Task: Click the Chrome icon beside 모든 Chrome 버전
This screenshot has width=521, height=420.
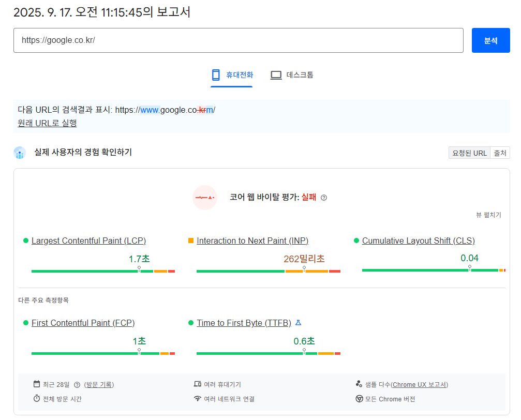Action: click(359, 399)
